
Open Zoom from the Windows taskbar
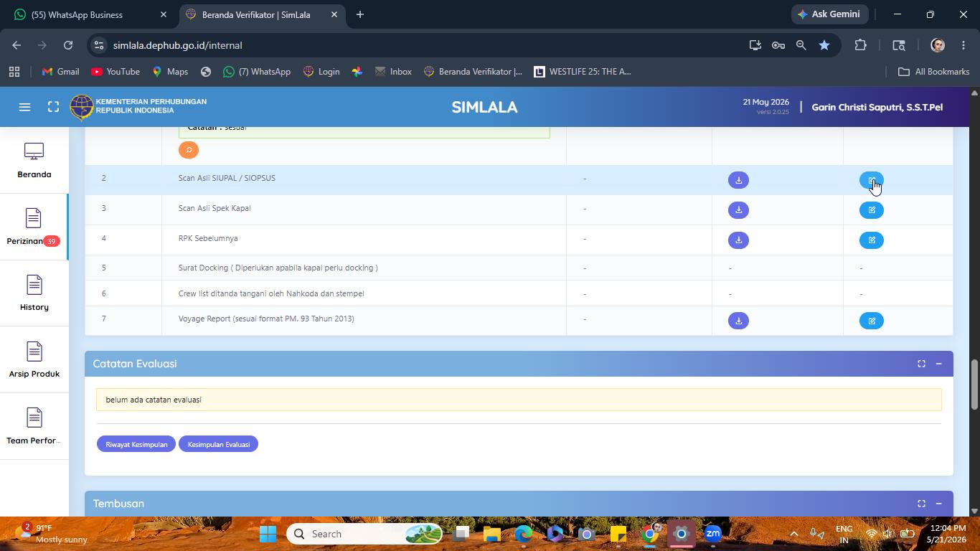coord(712,534)
